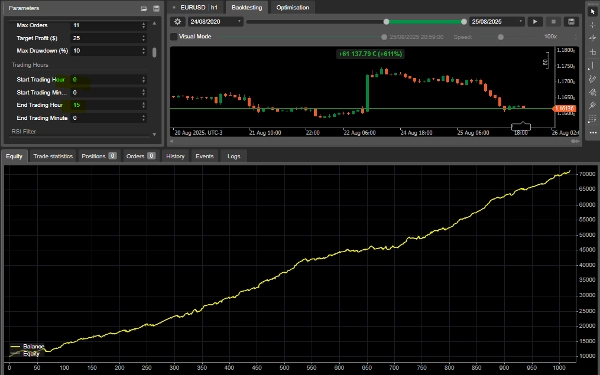Click the net profit label +61 137.79 €

click(x=370, y=54)
